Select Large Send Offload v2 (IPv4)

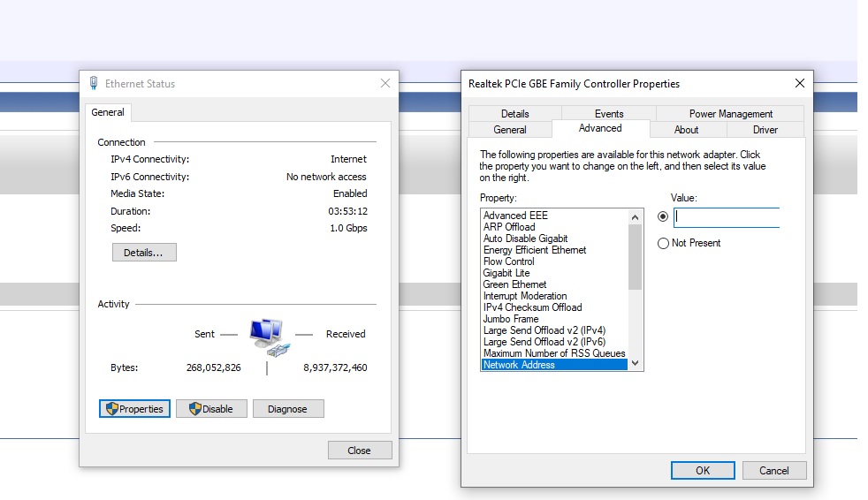(x=555, y=330)
